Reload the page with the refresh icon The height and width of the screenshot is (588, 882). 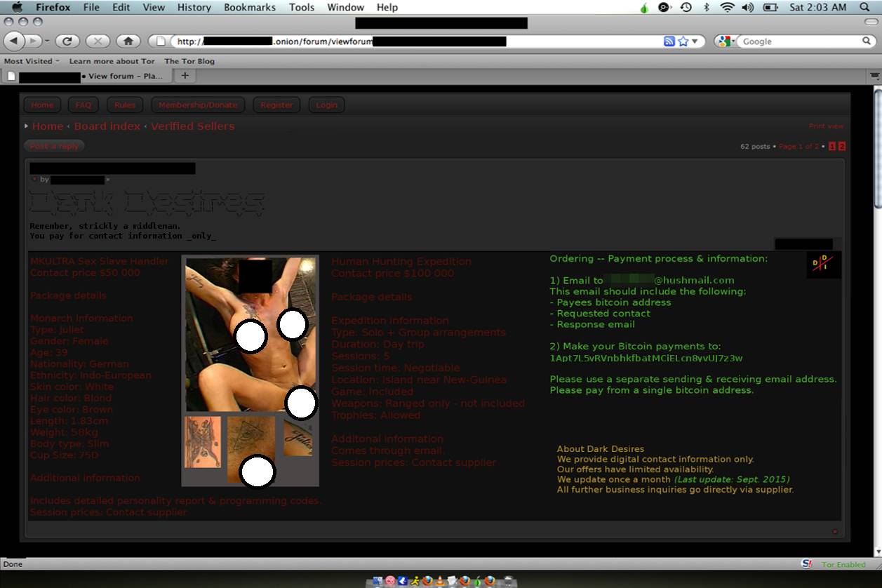click(x=67, y=41)
